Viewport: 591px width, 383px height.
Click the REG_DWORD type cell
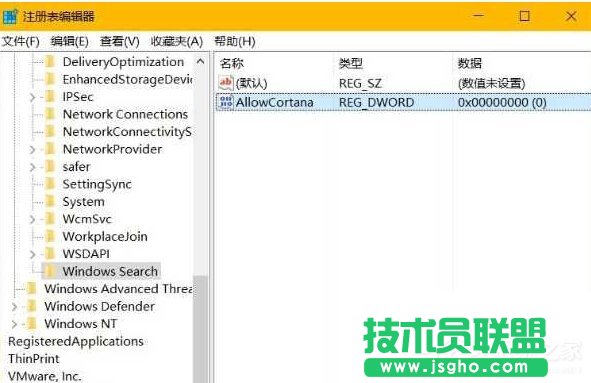click(376, 102)
